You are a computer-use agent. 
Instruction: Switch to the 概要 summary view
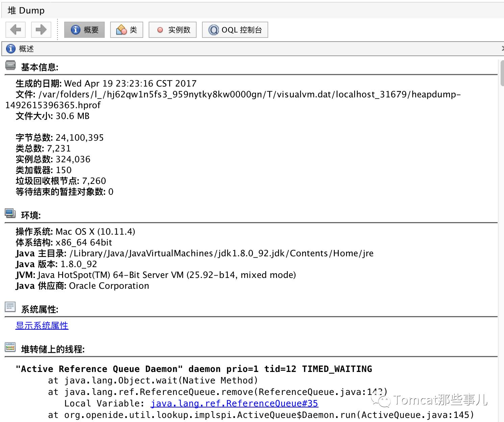(84, 30)
